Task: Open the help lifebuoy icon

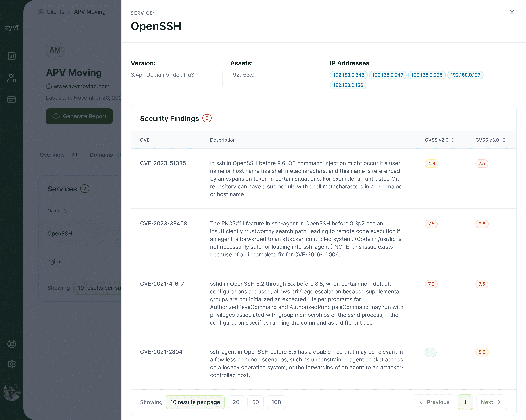Action: [11, 344]
